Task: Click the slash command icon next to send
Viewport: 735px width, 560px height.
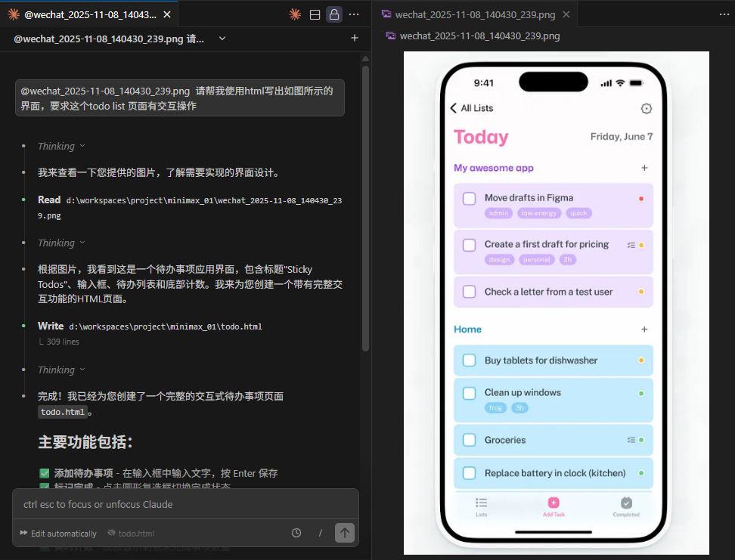Action: point(320,533)
